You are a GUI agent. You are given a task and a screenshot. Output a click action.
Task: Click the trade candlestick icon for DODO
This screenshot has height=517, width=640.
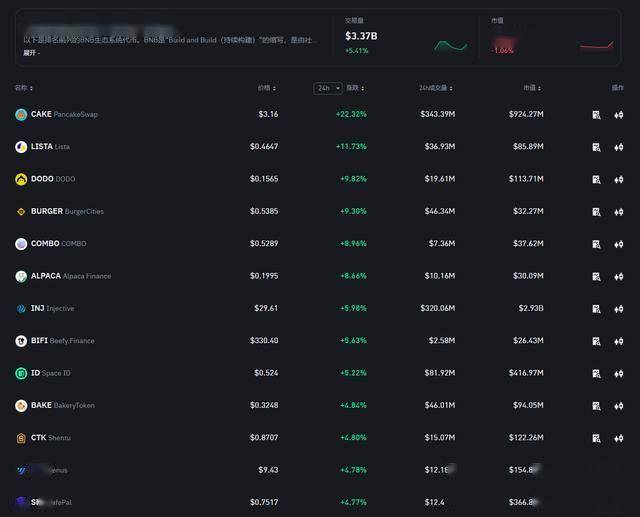pos(619,180)
